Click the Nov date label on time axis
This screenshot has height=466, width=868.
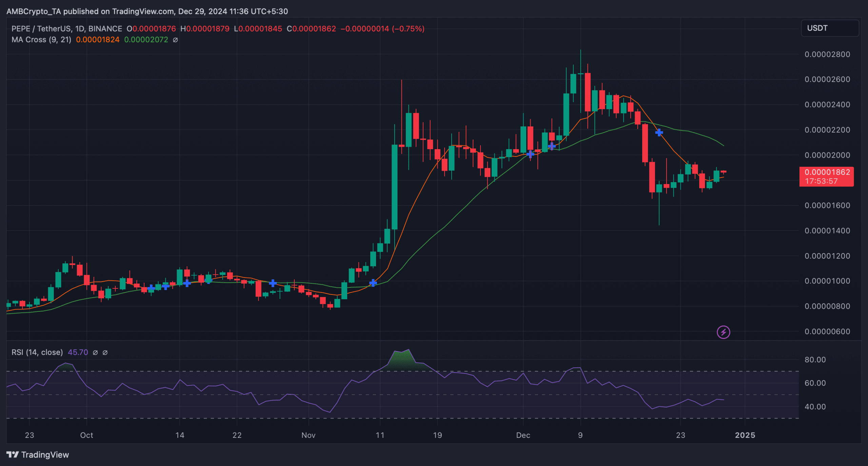[x=309, y=435]
